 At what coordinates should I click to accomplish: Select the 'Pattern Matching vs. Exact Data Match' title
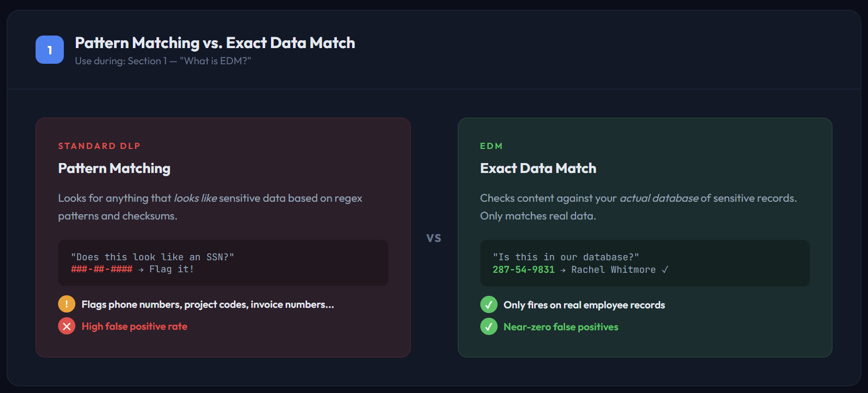215,43
